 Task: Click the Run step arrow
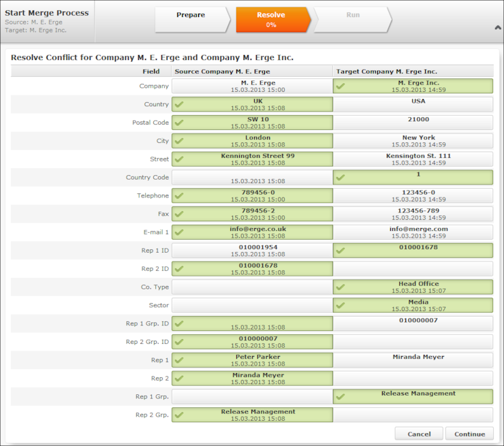click(352, 20)
